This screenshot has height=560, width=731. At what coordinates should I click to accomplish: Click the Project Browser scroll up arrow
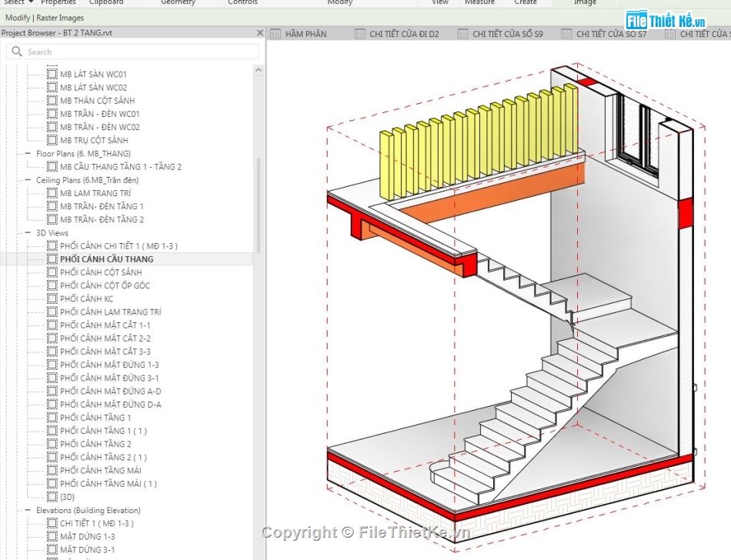coord(259,70)
